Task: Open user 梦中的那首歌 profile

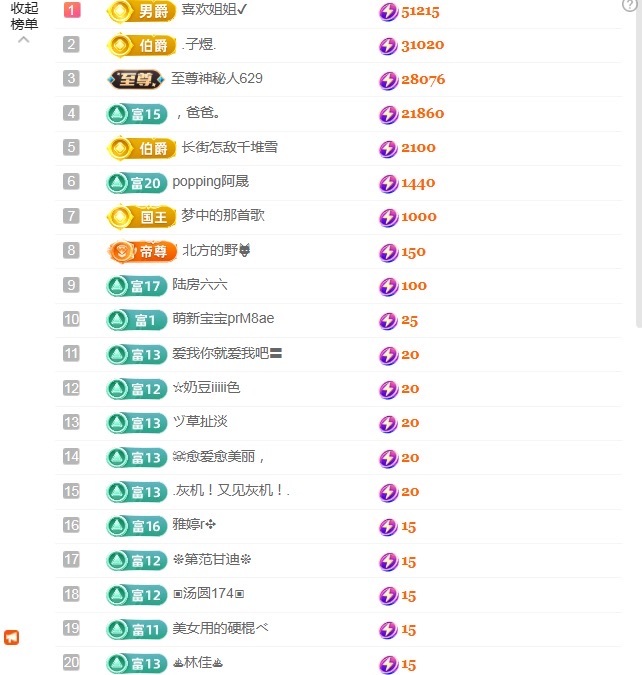Action: pyautogui.click(x=223, y=215)
